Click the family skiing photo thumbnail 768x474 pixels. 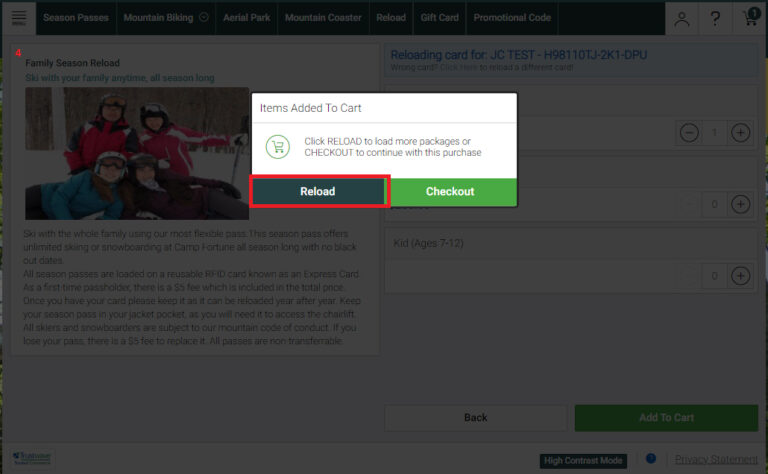click(137, 153)
